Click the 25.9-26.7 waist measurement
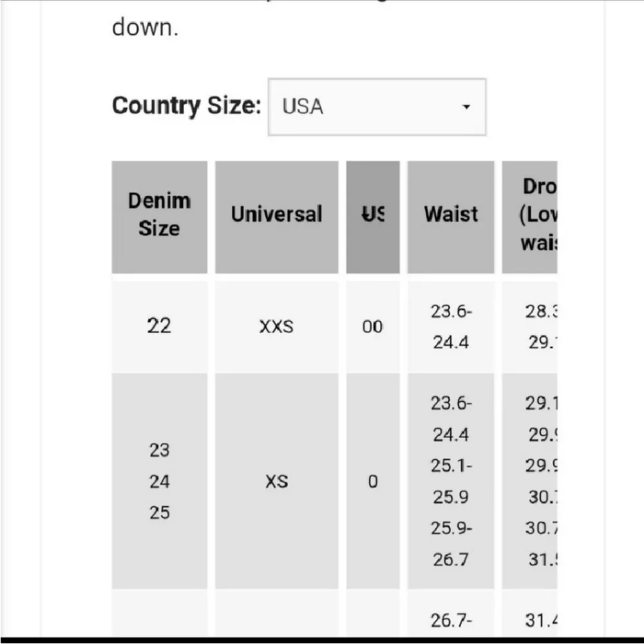Screen dimensions: 644x644 pyautogui.click(x=451, y=544)
